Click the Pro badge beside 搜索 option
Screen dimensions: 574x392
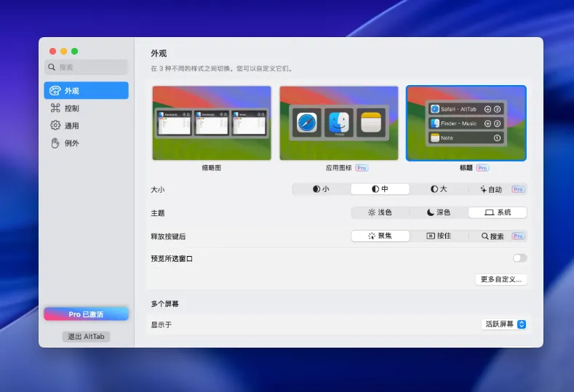518,236
